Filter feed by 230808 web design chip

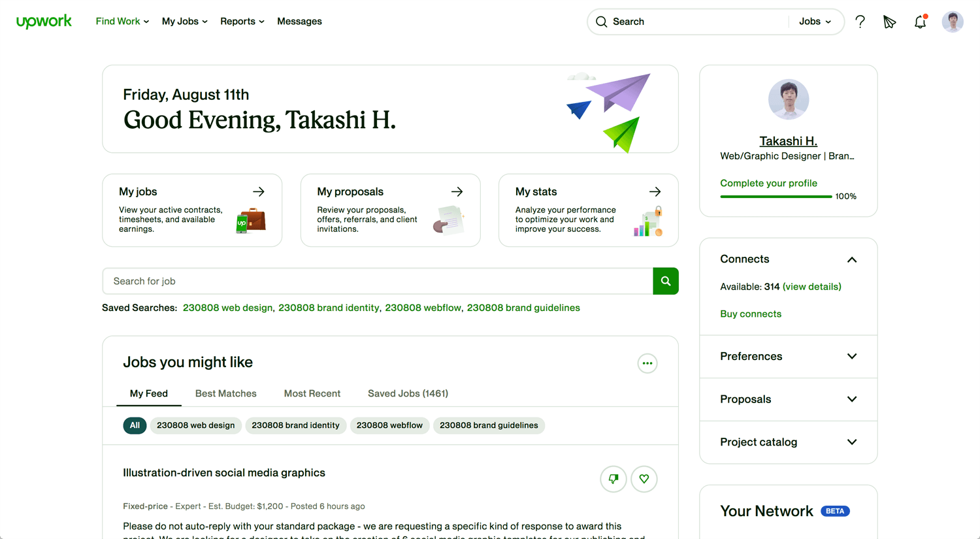coord(195,425)
